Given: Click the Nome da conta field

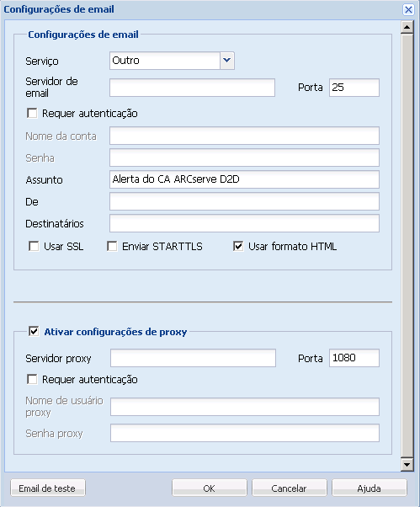Looking at the screenshot, I should pos(244,136).
